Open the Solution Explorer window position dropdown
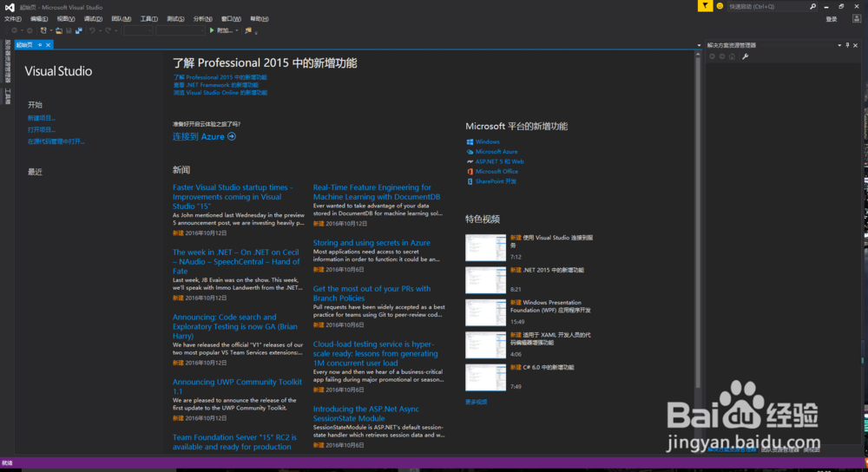 coord(839,45)
